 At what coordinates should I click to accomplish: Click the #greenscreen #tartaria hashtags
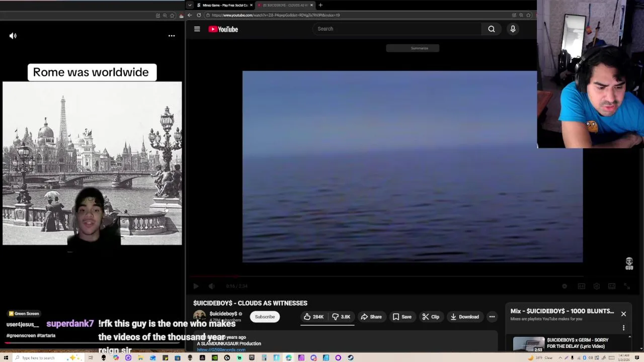(x=31, y=335)
